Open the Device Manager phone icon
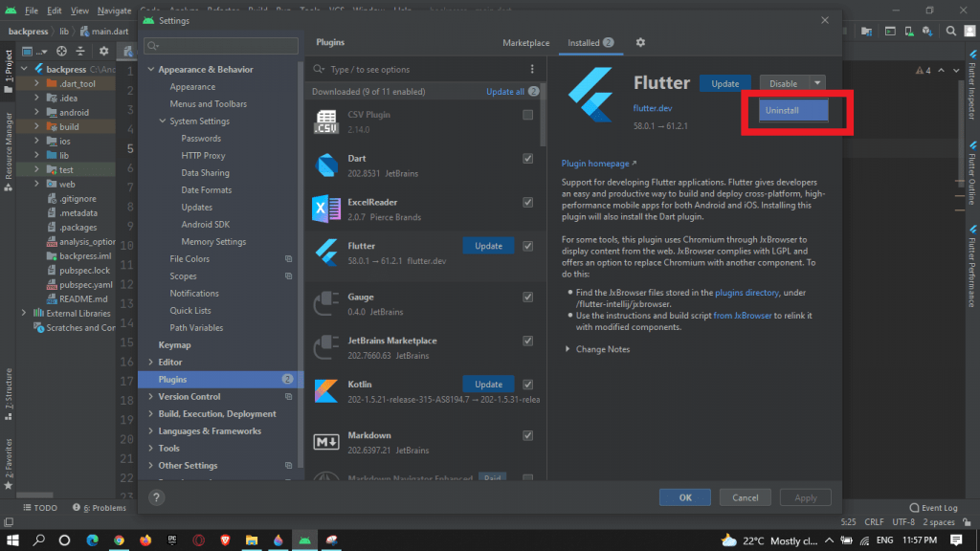The image size is (980, 551). pos(909,30)
